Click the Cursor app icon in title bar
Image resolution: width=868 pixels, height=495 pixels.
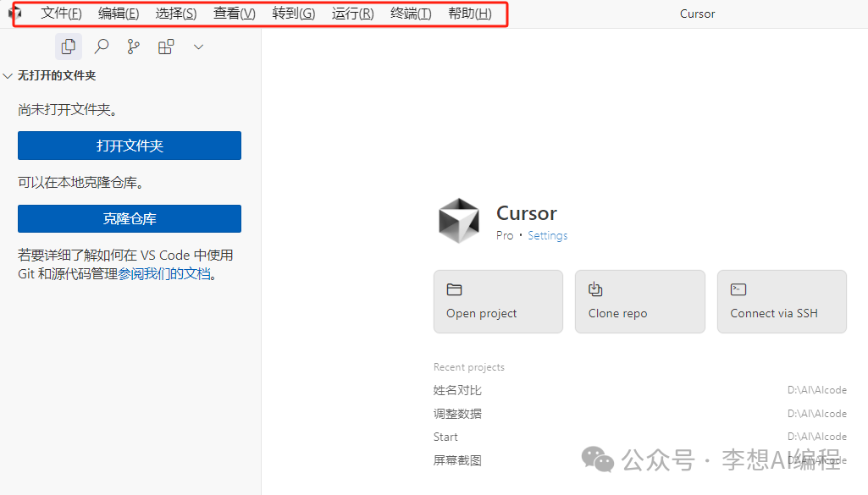[x=15, y=13]
